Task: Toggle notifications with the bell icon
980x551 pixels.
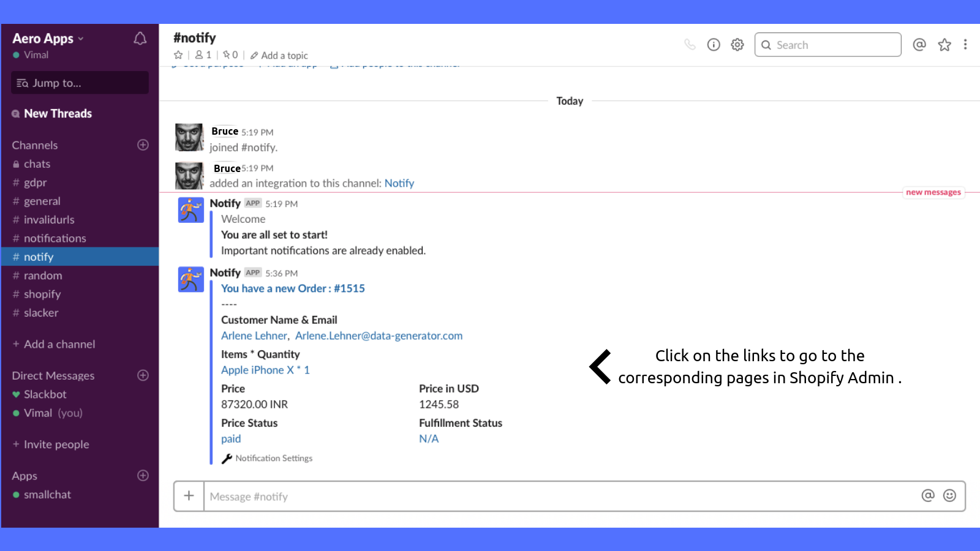Action: tap(140, 38)
